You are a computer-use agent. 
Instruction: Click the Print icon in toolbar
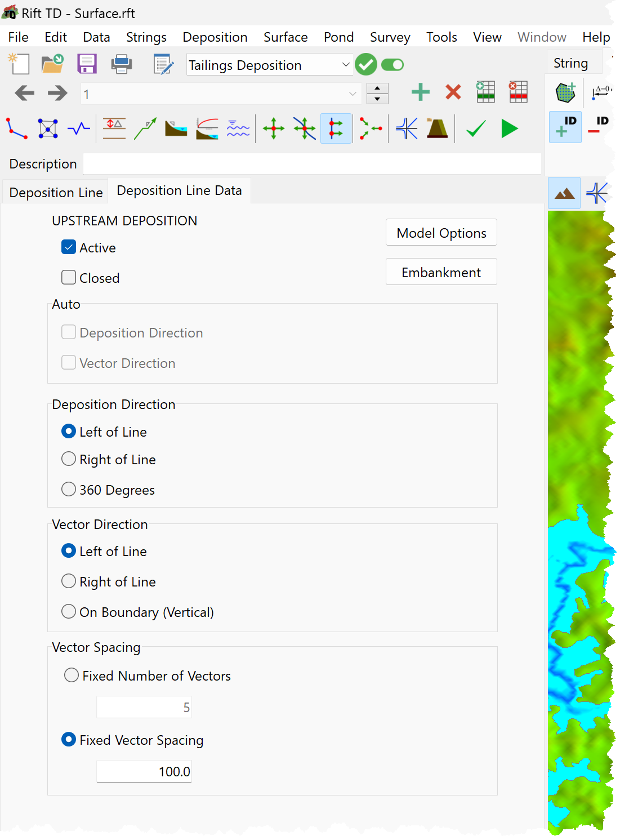122,64
